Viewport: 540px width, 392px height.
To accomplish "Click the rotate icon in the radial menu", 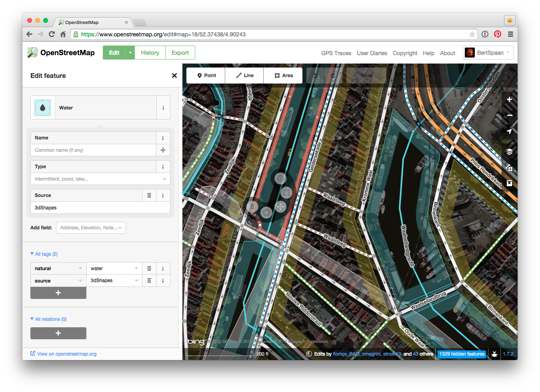I will [x=280, y=178].
